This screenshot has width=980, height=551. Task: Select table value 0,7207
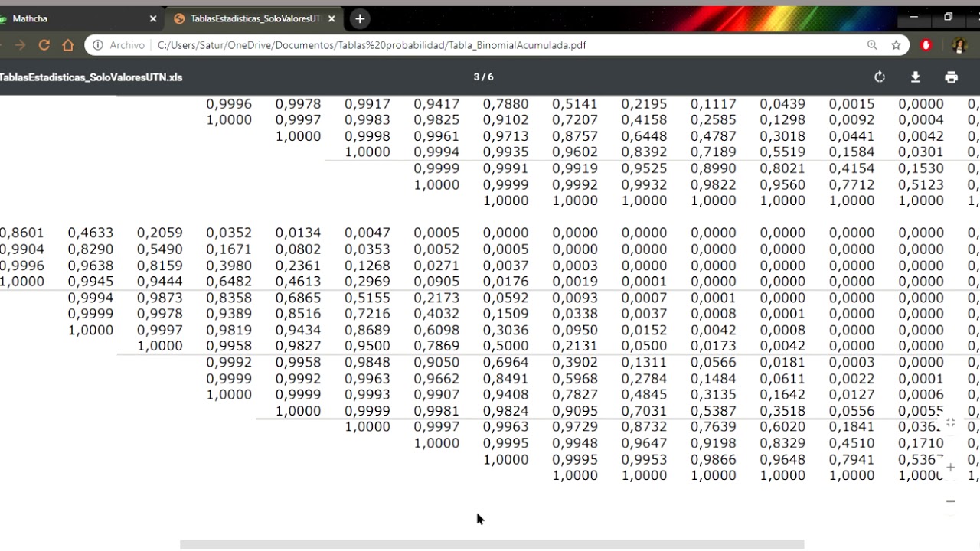coord(574,120)
